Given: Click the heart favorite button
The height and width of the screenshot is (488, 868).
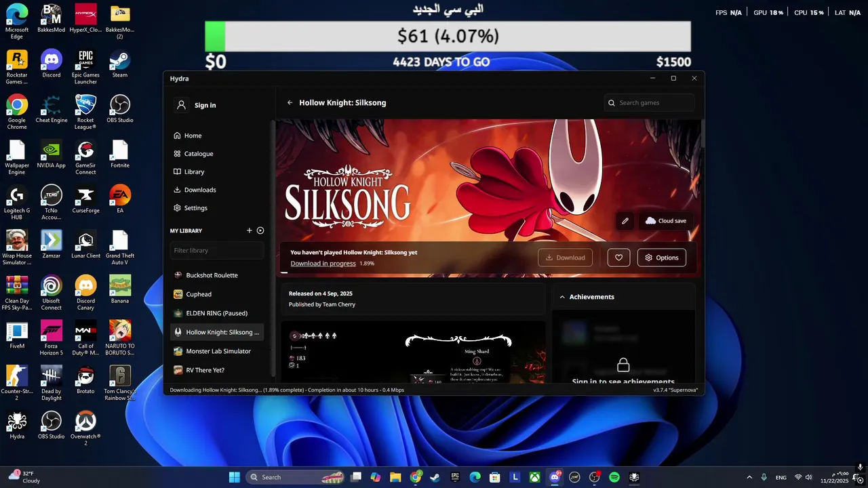Looking at the screenshot, I should [618, 258].
